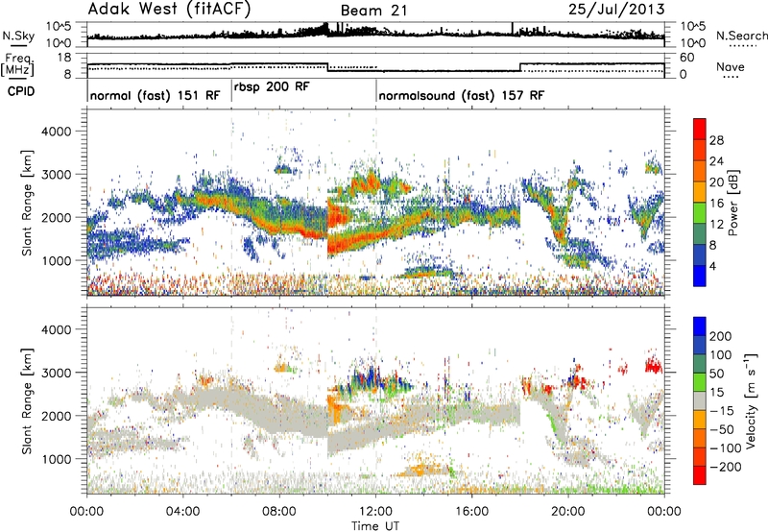This screenshot has height=532, width=768.
Task: Click the '20:00' time axis tick
Action: click(567, 512)
